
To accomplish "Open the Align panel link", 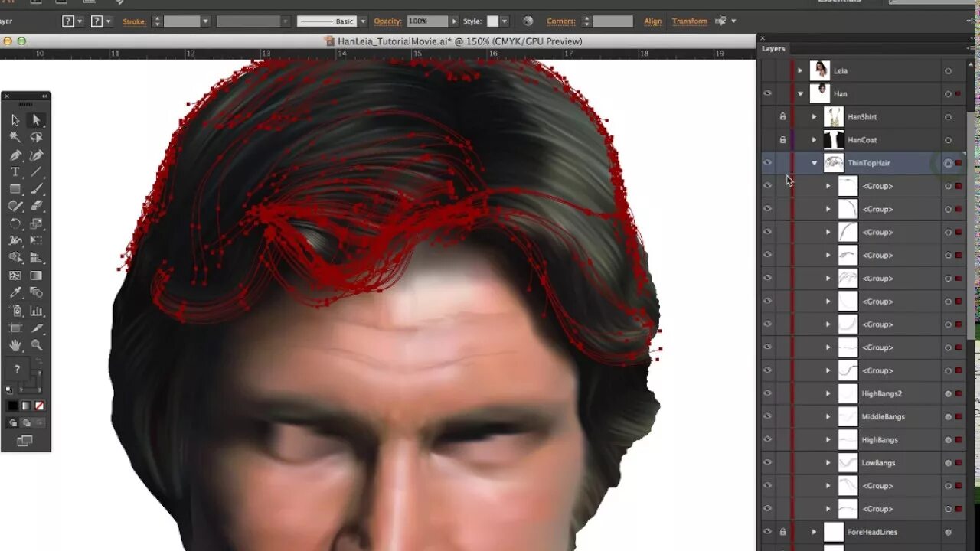I will 652,21.
